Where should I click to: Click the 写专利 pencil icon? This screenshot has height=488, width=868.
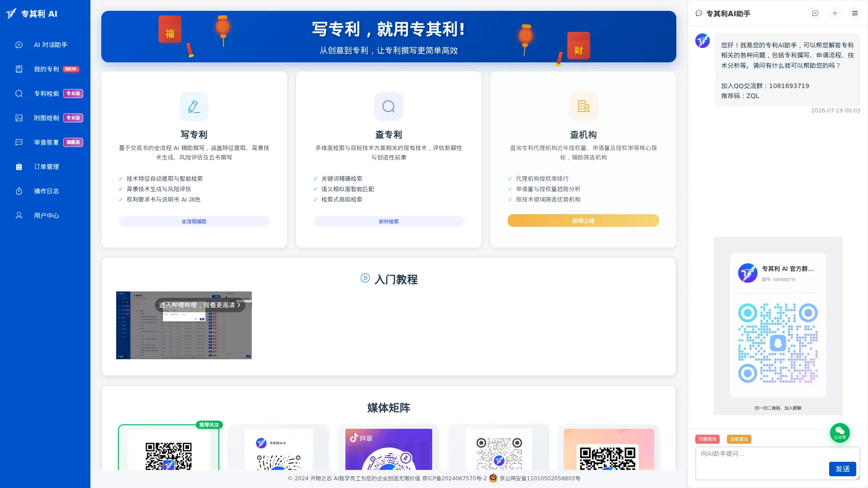(x=194, y=107)
